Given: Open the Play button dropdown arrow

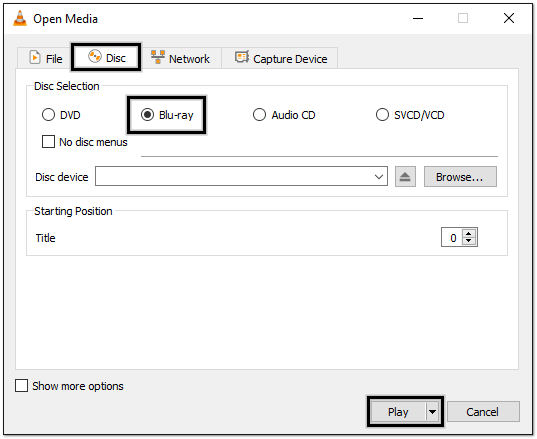Looking at the screenshot, I should [x=433, y=412].
